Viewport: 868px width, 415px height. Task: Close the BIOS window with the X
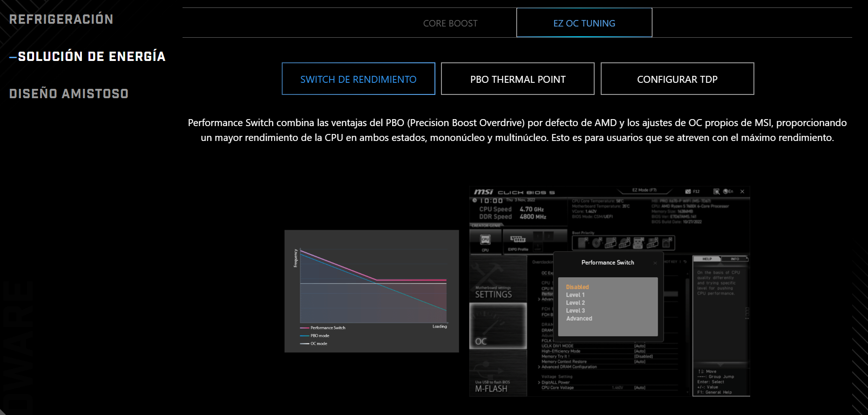[x=742, y=191]
